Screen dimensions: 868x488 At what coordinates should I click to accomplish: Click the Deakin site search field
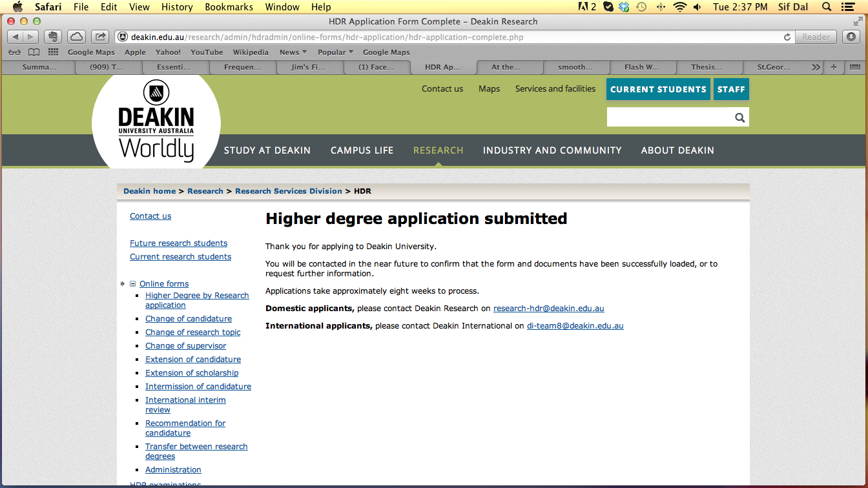pyautogui.click(x=670, y=117)
